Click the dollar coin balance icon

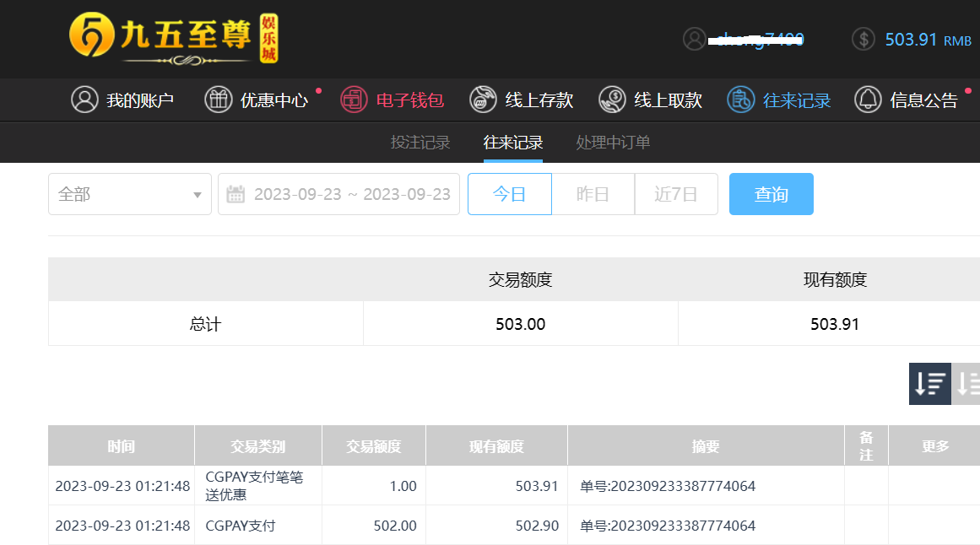864,40
